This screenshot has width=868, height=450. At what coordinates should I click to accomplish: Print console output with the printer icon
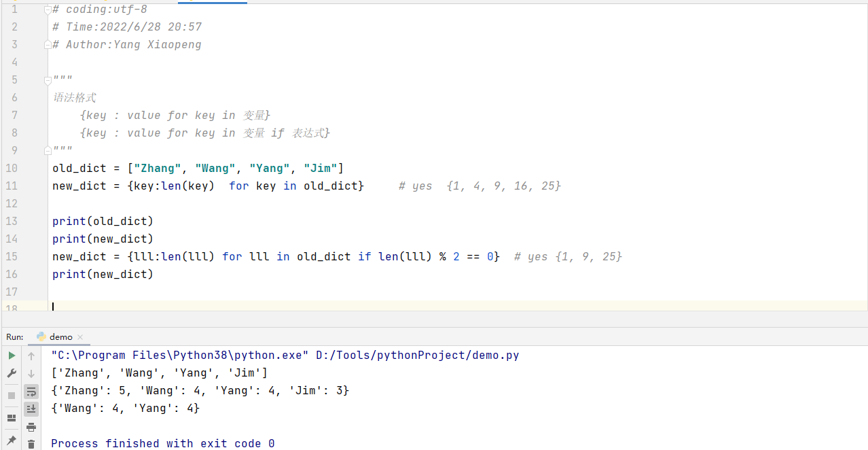tap(31, 427)
